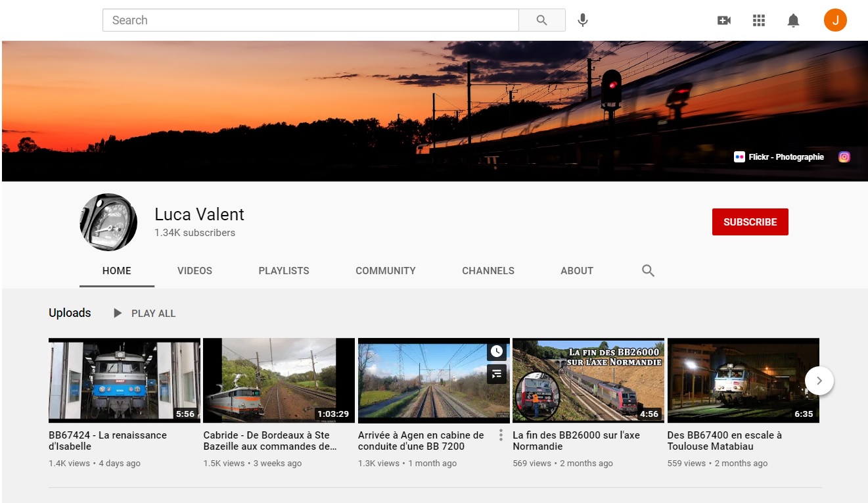Open La fin des BB26000 thumbnail
Viewport: 868px width, 503px height.
pos(588,380)
